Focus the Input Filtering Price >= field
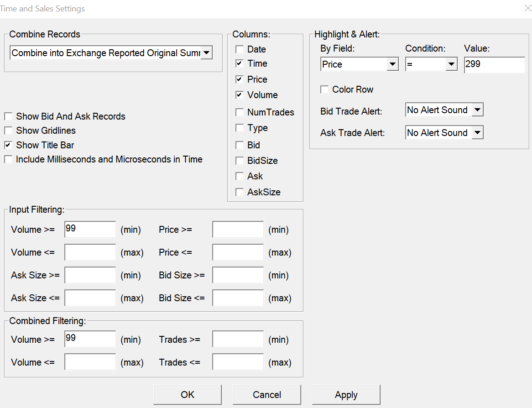532x408 pixels. tap(238, 230)
